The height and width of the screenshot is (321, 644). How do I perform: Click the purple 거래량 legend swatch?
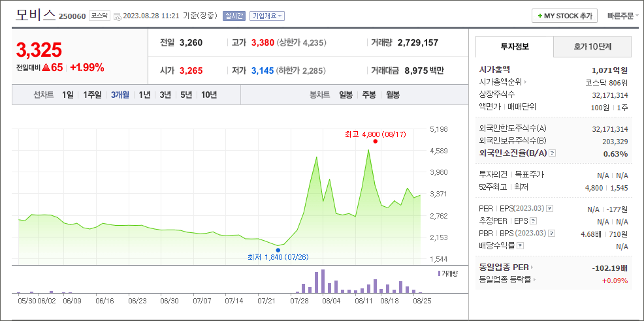(x=440, y=273)
